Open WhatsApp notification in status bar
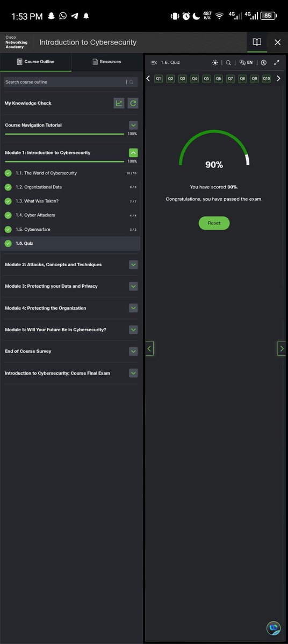The width and height of the screenshot is (288, 644). point(63,16)
